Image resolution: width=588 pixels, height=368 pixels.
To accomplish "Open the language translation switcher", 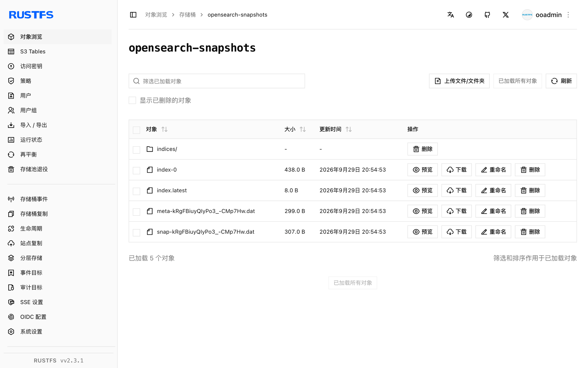I will pyautogui.click(x=450, y=15).
